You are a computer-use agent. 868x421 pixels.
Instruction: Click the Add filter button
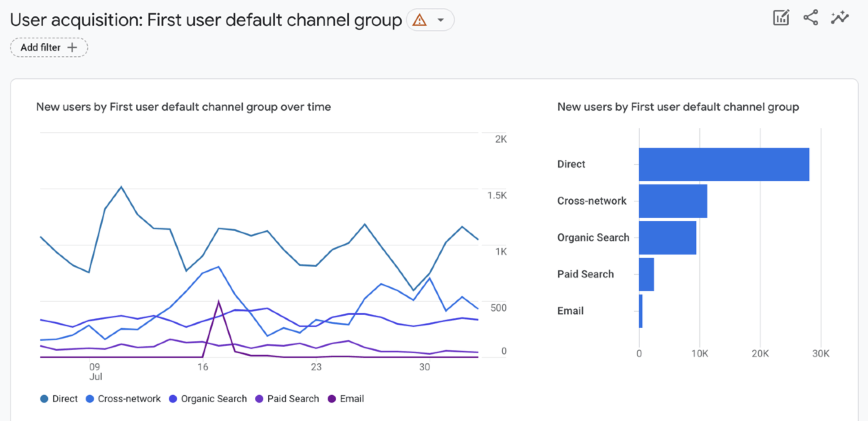point(49,47)
